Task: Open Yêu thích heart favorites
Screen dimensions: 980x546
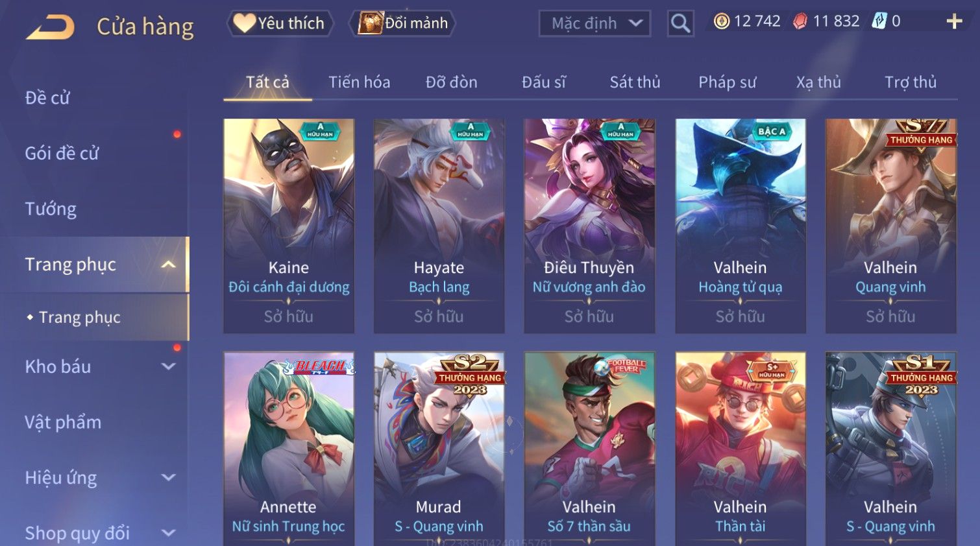Action: [x=280, y=23]
